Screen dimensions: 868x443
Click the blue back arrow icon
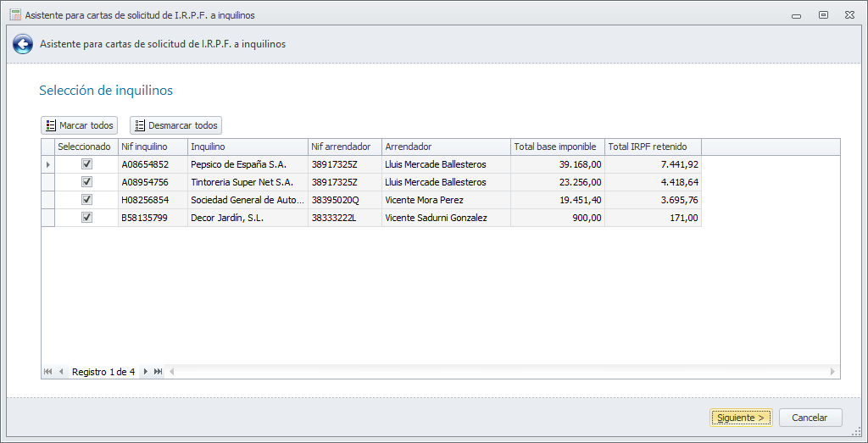[x=23, y=44]
